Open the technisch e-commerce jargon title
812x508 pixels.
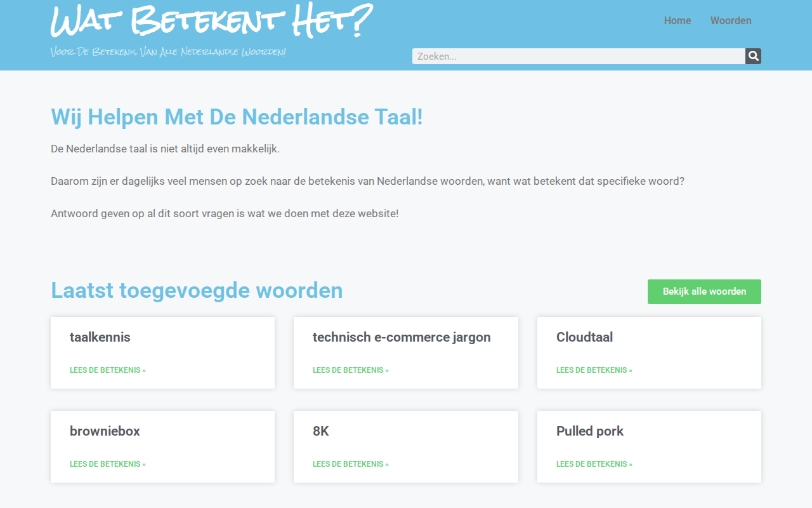coord(402,337)
